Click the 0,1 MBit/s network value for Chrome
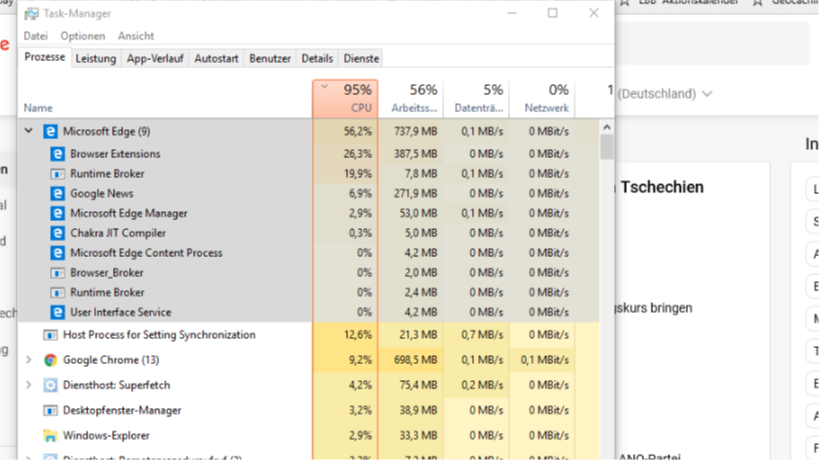The height and width of the screenshot is (460, 819). point(545,360)
